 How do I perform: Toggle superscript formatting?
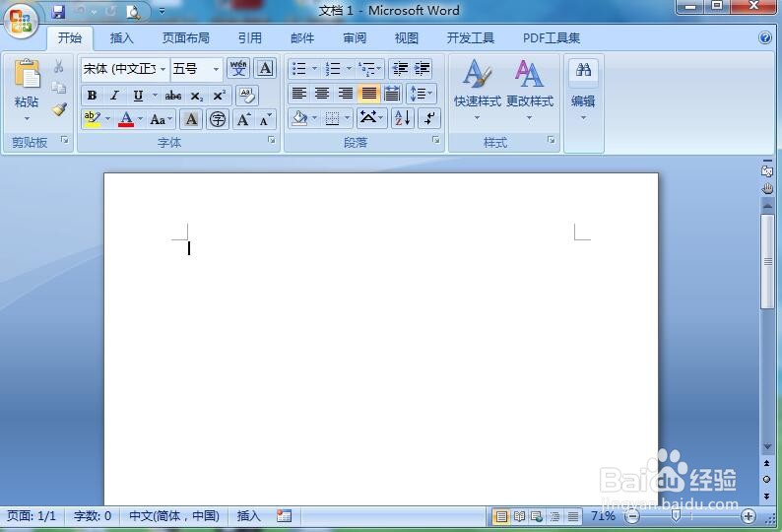pos(219,95)
